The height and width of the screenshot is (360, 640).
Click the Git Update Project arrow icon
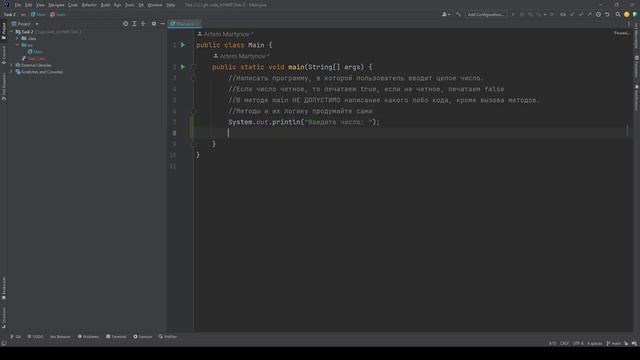pyautogui.click(x=572, y=14)
